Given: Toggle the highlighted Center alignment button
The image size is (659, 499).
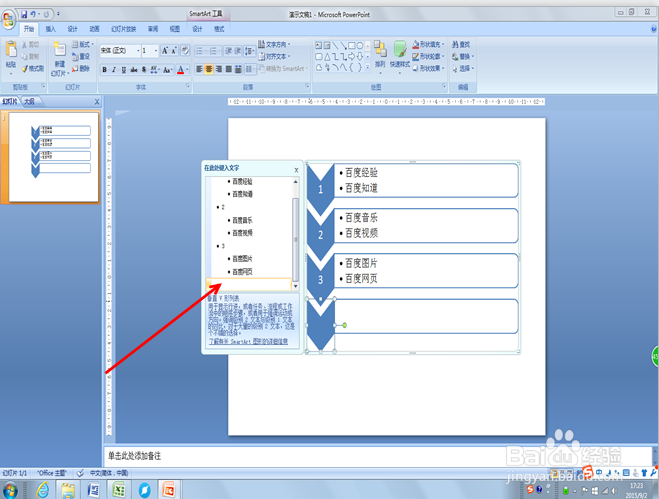Looking at the screenshot, I should click(209, 69).
